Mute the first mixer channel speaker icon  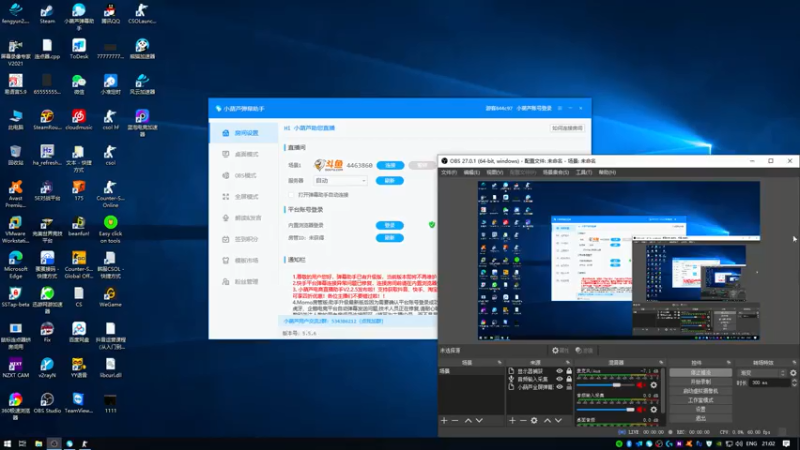point(641,385)
